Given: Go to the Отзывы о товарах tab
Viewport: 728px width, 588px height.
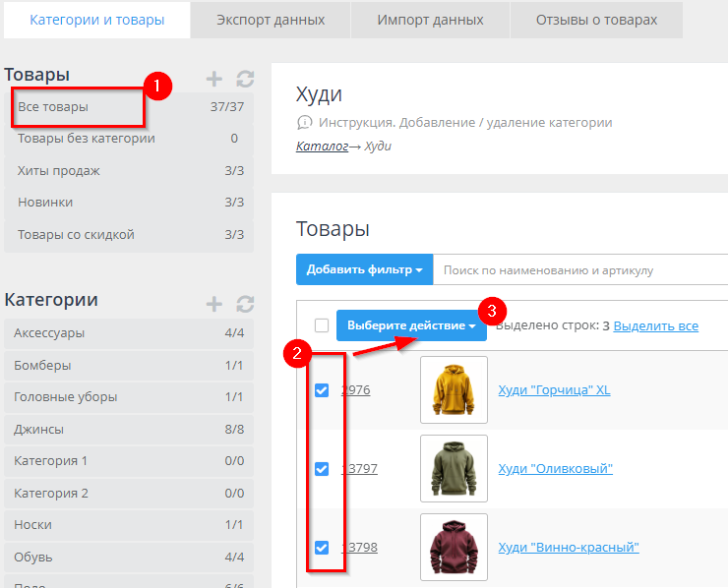Looking at the screenshot, I should click(x=595, y=20).
